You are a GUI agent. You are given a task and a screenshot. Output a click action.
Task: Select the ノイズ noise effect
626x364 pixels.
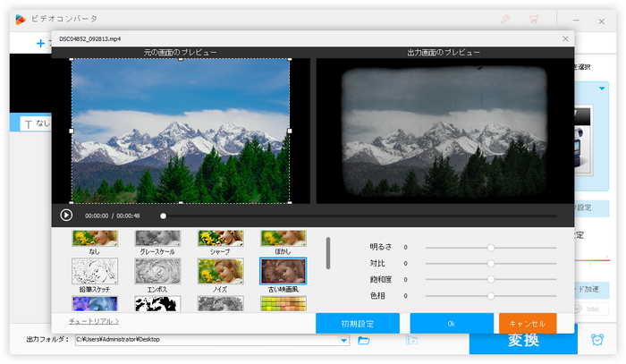[220, 270]
